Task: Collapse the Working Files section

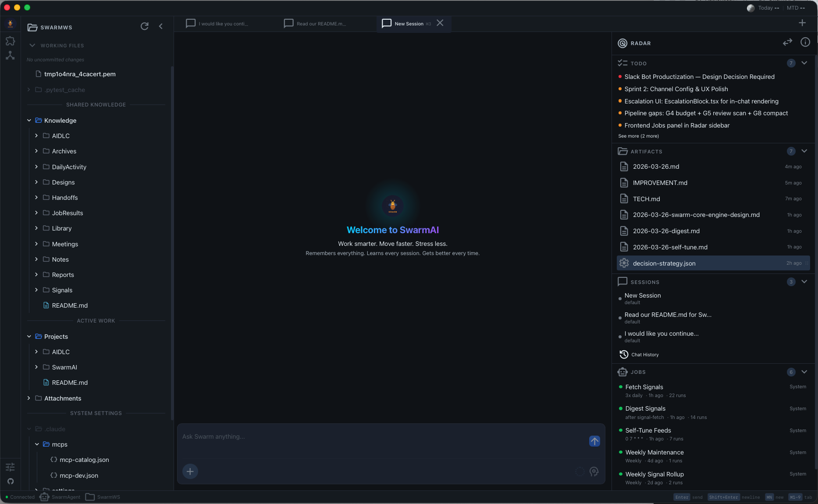Action: (x=32, y=45)
